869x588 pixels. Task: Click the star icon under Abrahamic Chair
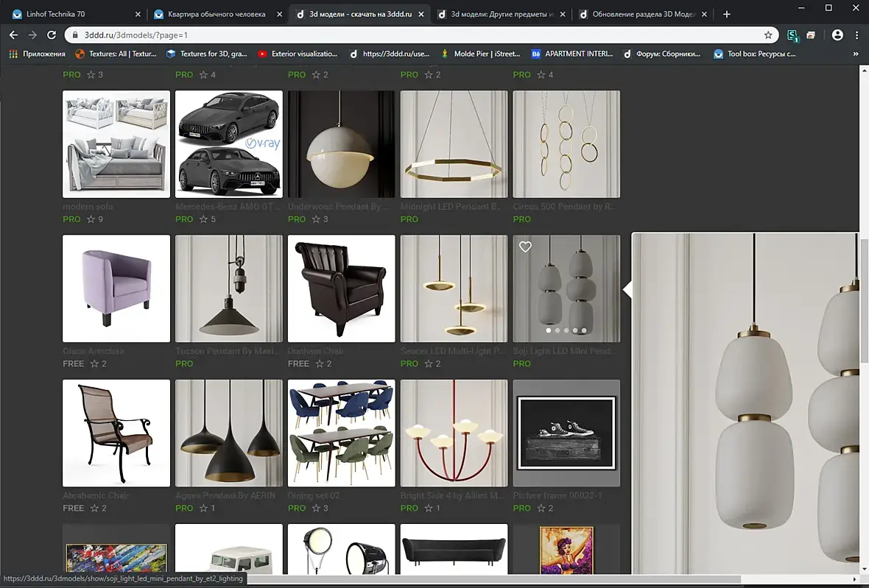[94, 509]
